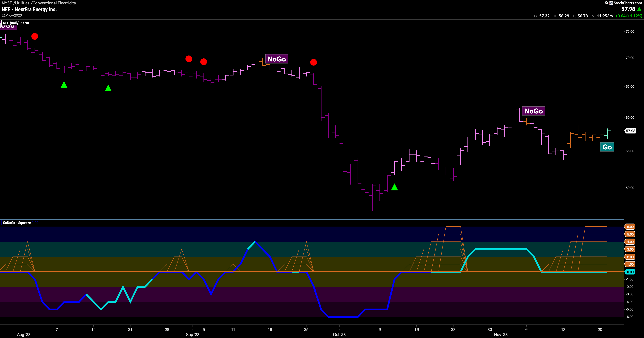Click the volume value 11.953m

(605, 16)
